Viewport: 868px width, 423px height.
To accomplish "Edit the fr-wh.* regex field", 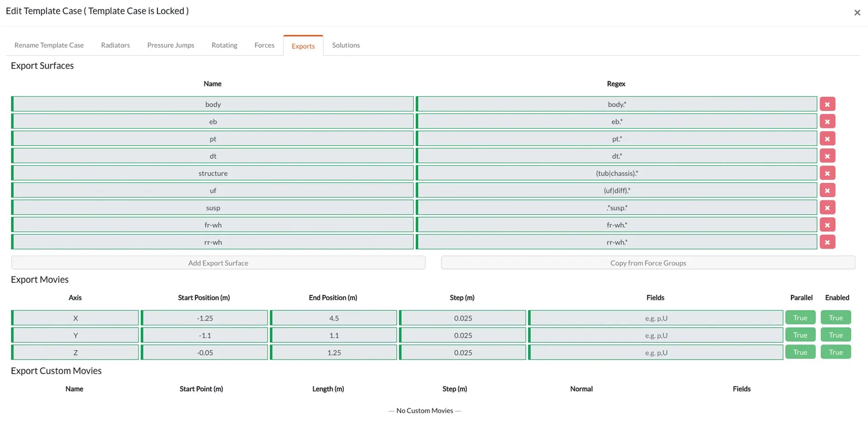I will coord(616,225).
